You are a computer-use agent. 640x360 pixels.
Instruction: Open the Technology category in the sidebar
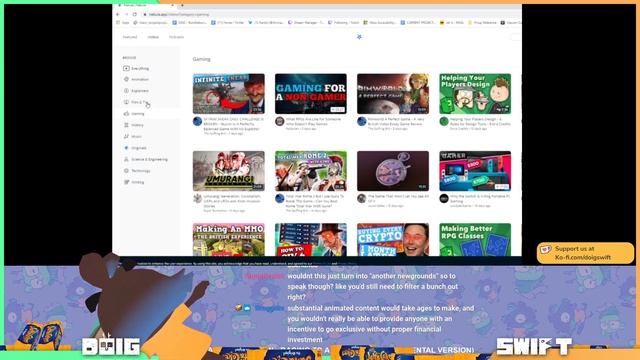(137, 171)
